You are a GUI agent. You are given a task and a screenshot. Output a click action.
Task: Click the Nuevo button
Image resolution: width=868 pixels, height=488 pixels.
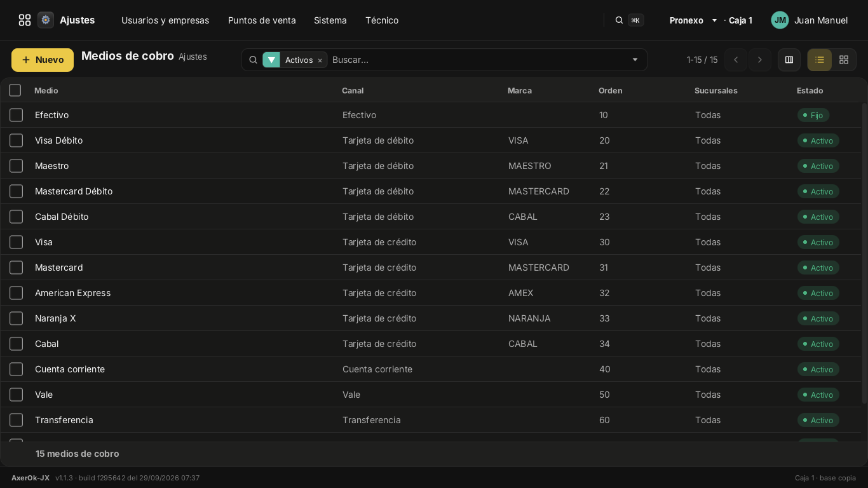(x=43, y=60)
